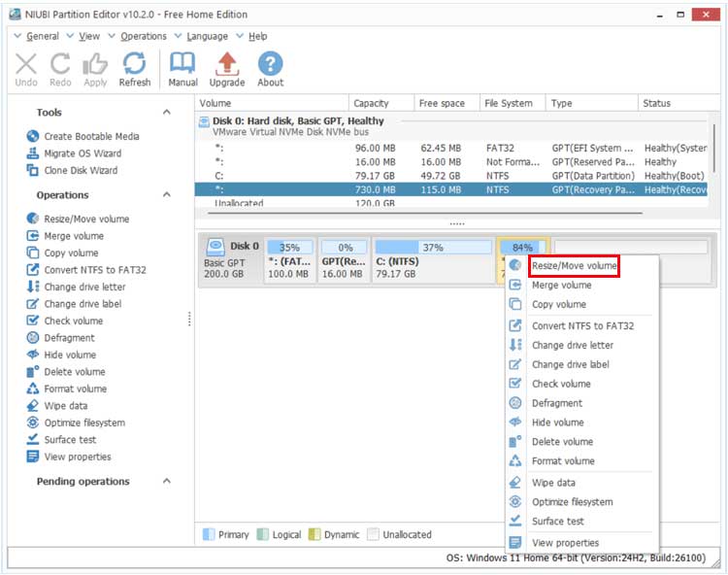
Task: Collapse the Tools section chevron
Action: pyautogui.click(x=166, y=113)
